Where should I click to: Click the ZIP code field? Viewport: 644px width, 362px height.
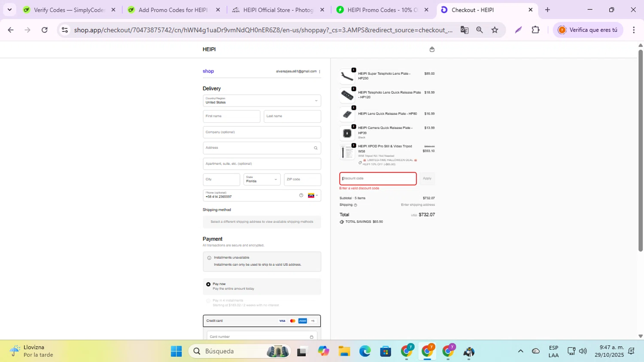(x=303, y=179)
